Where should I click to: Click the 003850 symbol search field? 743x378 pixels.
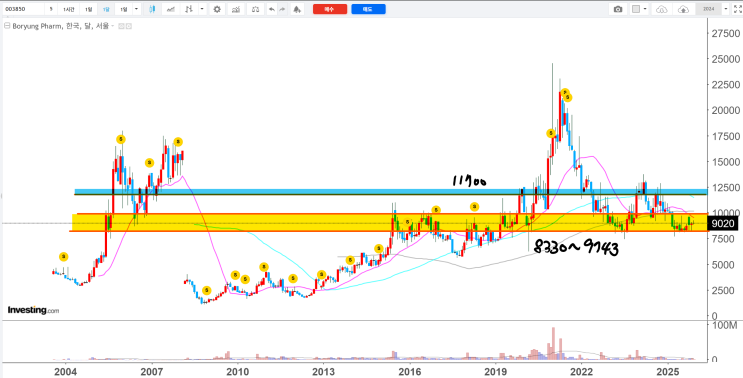coord(22,9)
